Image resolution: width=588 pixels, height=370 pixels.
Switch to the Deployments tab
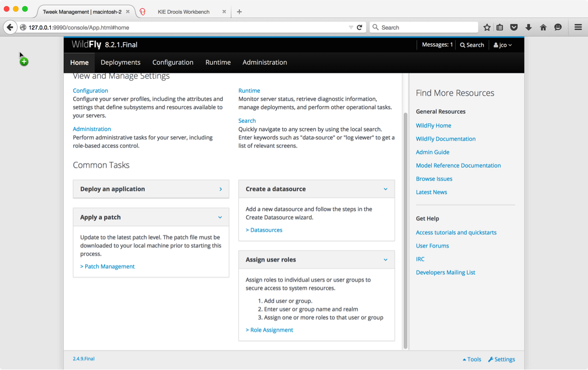(x=120, y=63)
